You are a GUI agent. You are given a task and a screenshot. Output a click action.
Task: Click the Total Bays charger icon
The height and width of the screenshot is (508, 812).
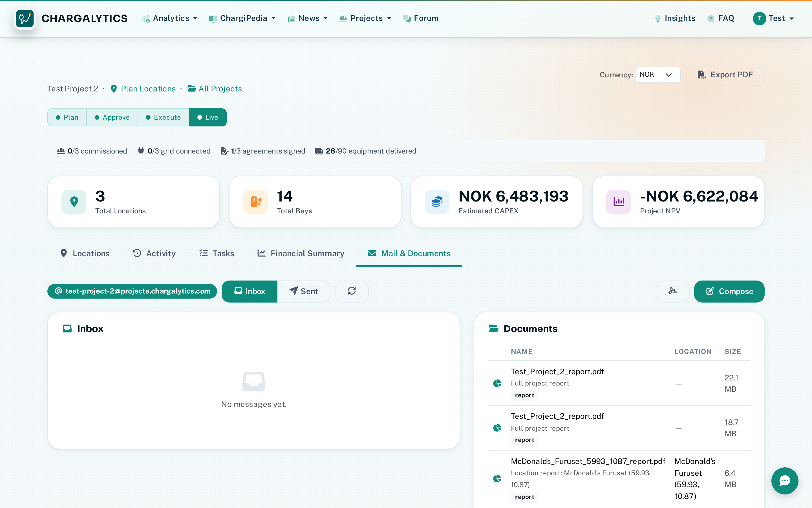(255, 202)
